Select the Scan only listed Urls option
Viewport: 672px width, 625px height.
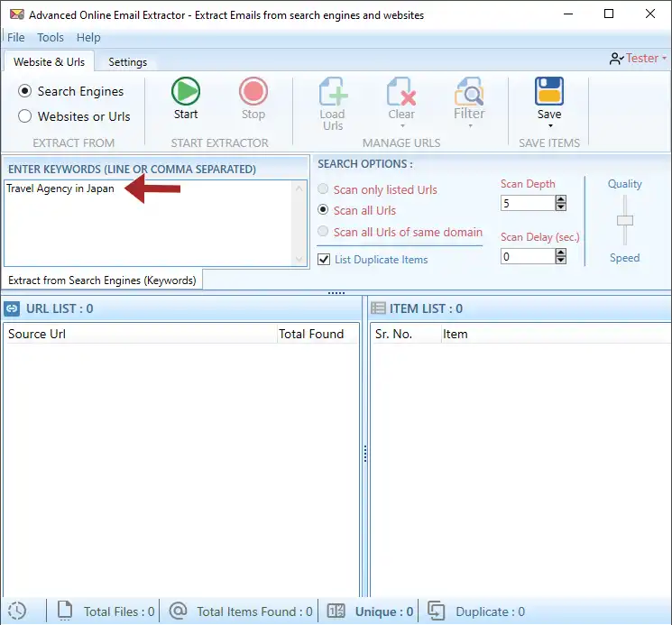point(323,188)
